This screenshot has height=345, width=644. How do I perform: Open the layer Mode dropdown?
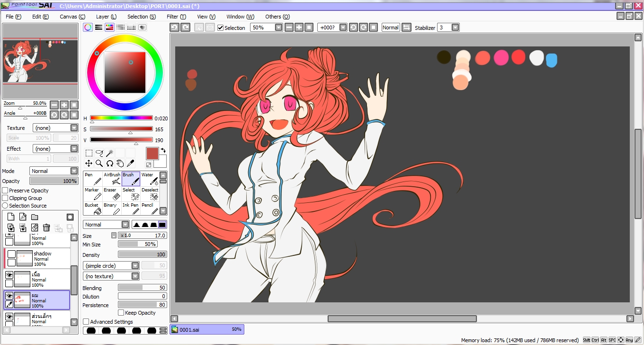54,171
